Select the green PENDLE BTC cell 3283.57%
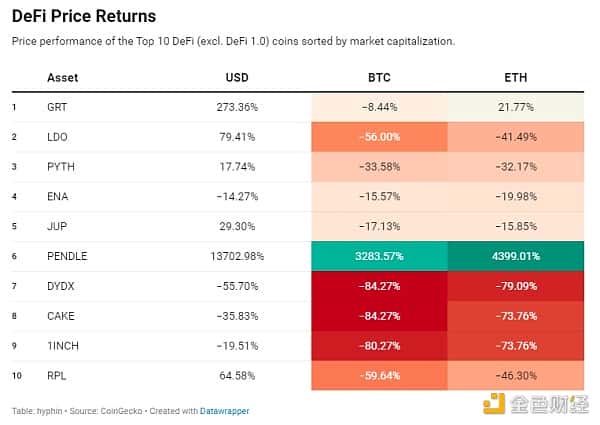600x425 pixels. tap(379, 256)
